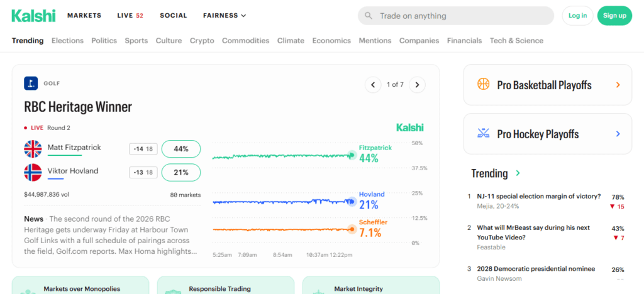Click the -13 score box for Hovland
Image resolution: width=644 pixels, height=294 pixels.
(143, 173)
